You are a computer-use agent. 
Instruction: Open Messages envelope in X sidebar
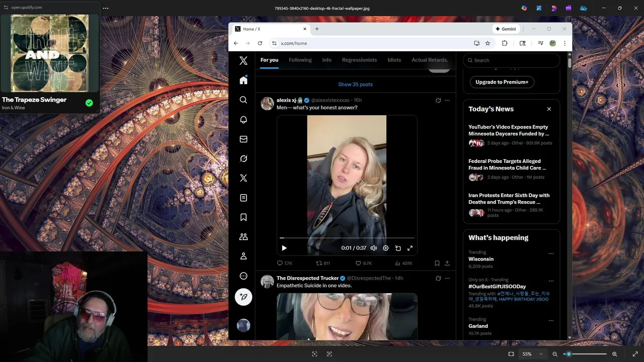coord(244,139)
